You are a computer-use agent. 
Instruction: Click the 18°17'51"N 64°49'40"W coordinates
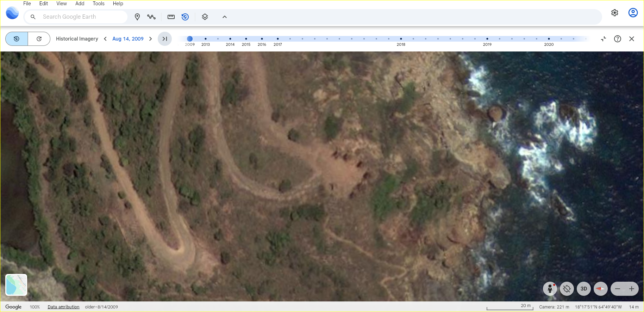(x=599, y=307)
